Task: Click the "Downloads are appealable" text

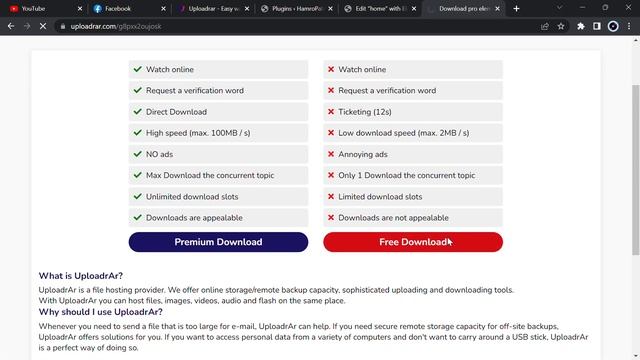Action: tap(194, 218)
